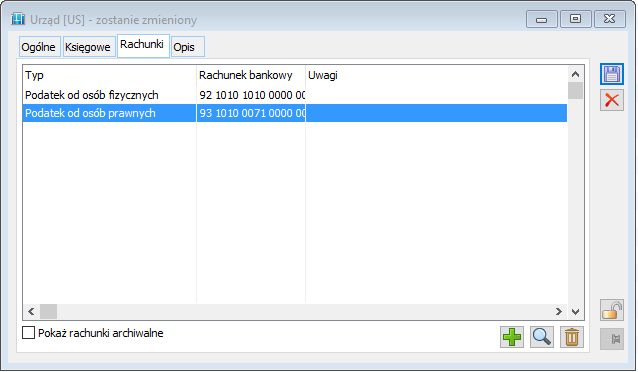
Task: Minimize the Urząd window
Action: (541, 19)
